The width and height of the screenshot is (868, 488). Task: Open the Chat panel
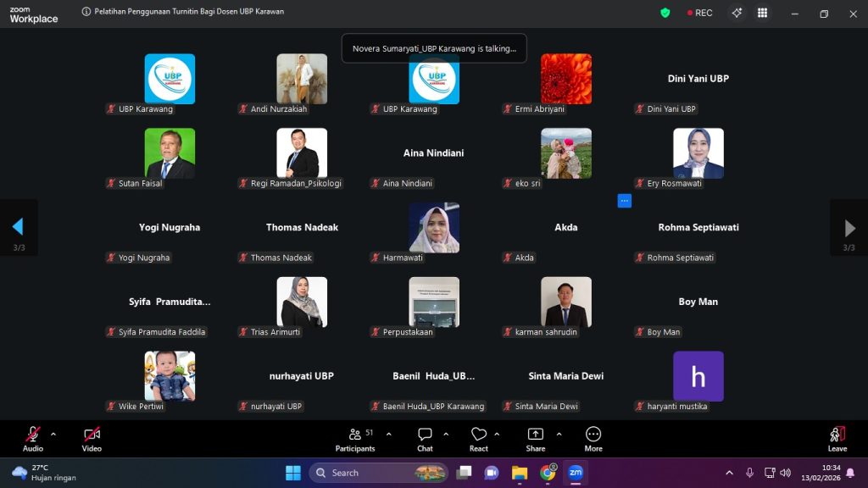click(x=425, y=440)
